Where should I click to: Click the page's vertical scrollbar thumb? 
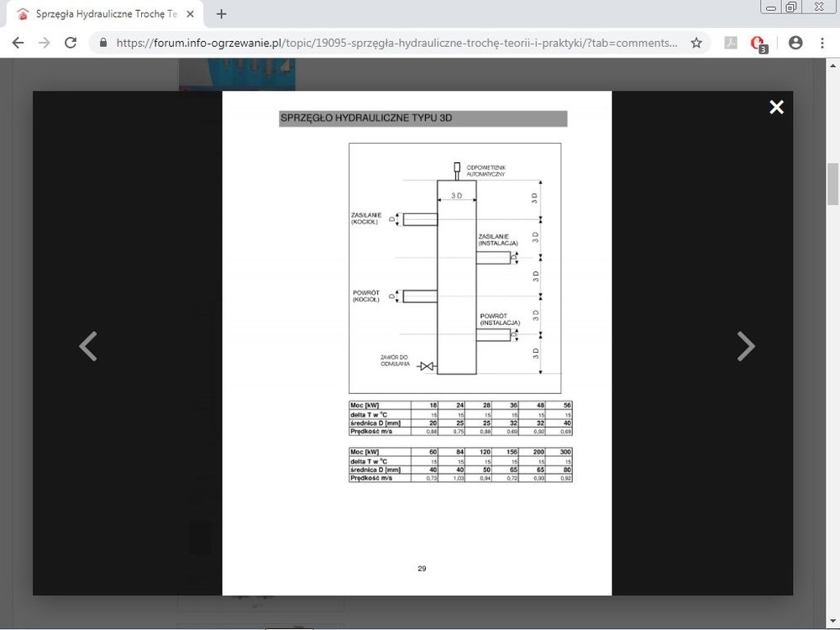pyautogui.click(x=832, y=184)
